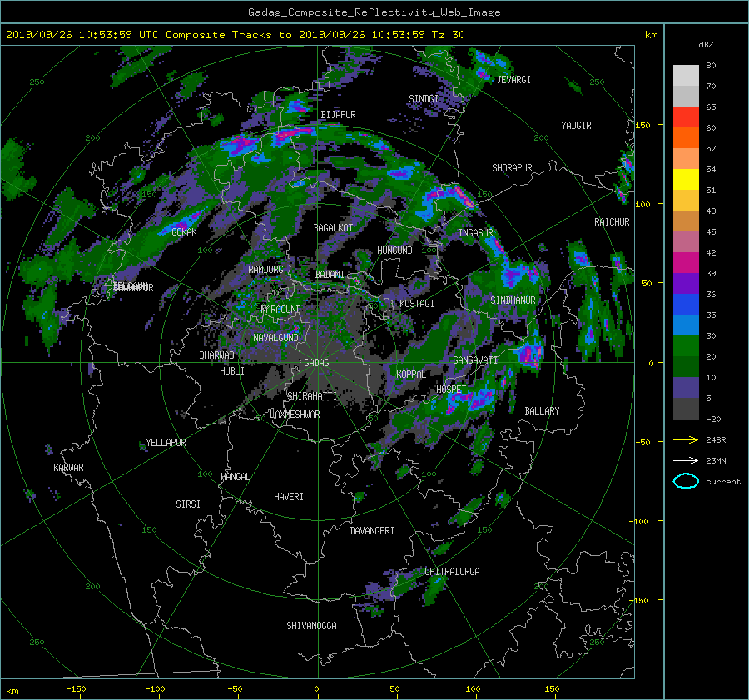Screen dimensions: 749x700
Task: Click the BIJAPUR city label
Action: point(338,115)
